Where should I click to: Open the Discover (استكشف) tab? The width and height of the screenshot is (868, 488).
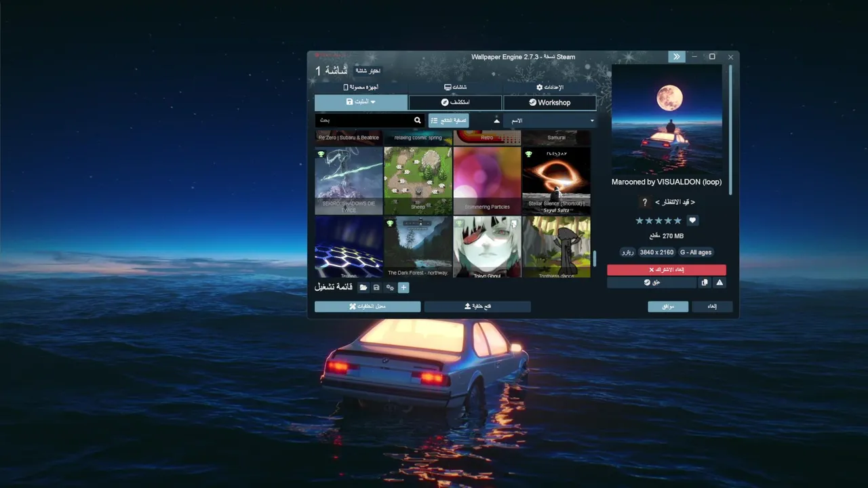(x=455, y=102)
